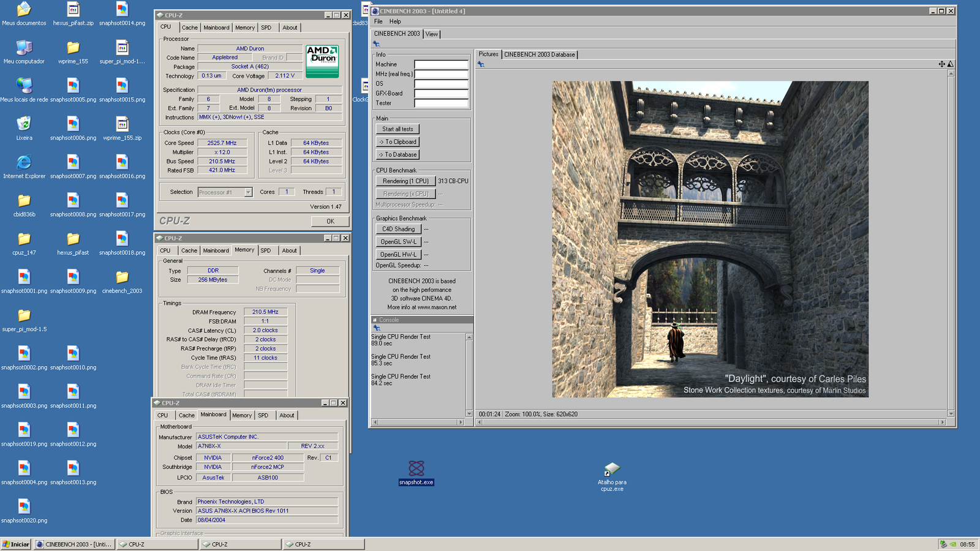Open 'Meu computador' on the desktop
The width and height of the screenshot is (980, 551).
click(24, 49)
